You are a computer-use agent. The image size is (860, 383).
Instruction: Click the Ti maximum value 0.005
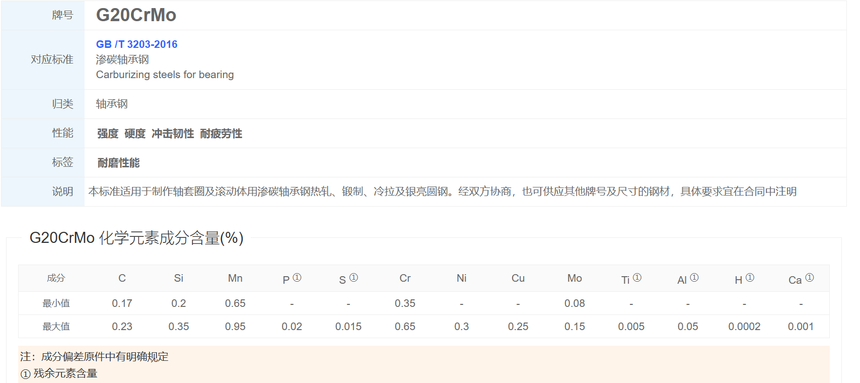tap(631, 326)
